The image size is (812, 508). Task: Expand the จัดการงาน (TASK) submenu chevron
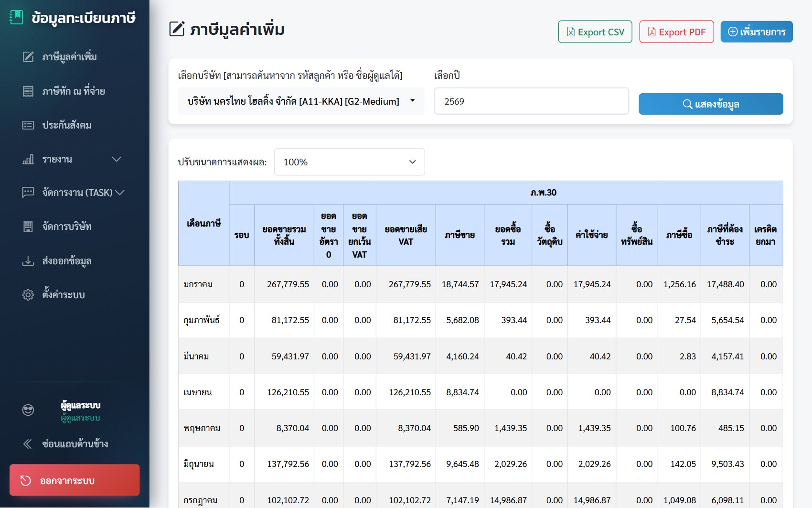click(120, 193)
